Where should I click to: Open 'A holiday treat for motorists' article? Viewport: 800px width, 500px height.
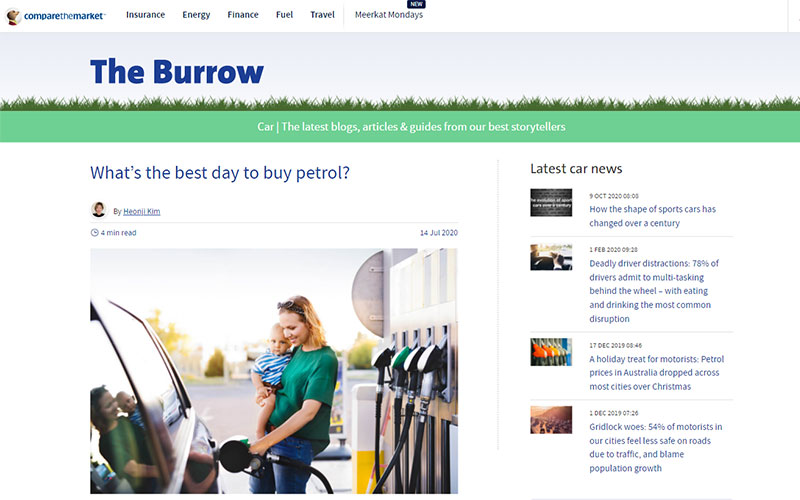pos(657,373)
